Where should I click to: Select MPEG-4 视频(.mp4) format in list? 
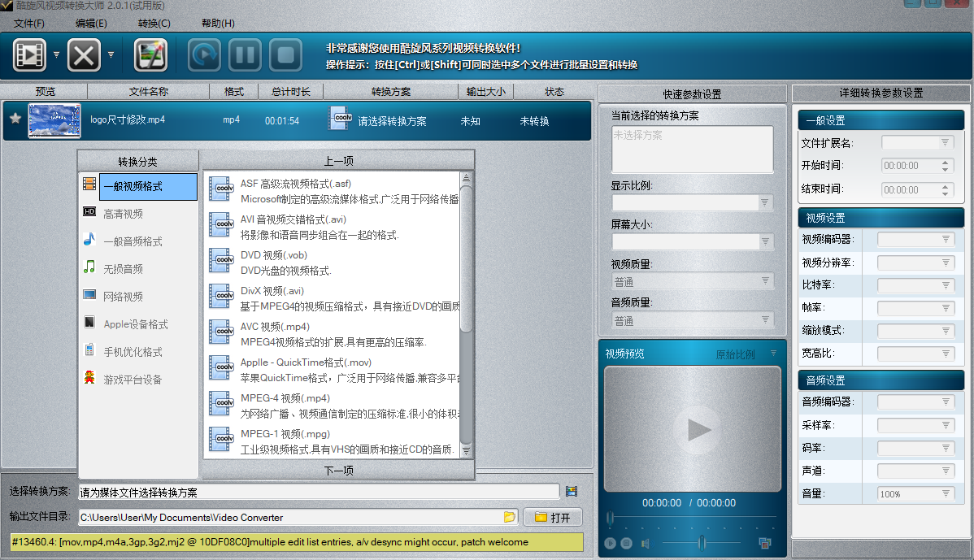pos(285,398)
